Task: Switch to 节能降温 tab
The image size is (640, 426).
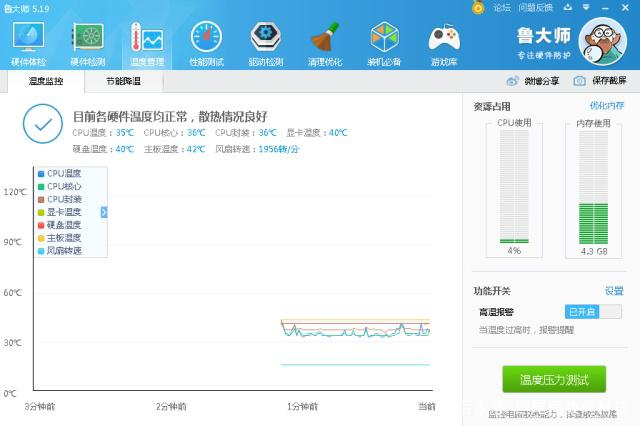Action: click(x=123, y=81)
